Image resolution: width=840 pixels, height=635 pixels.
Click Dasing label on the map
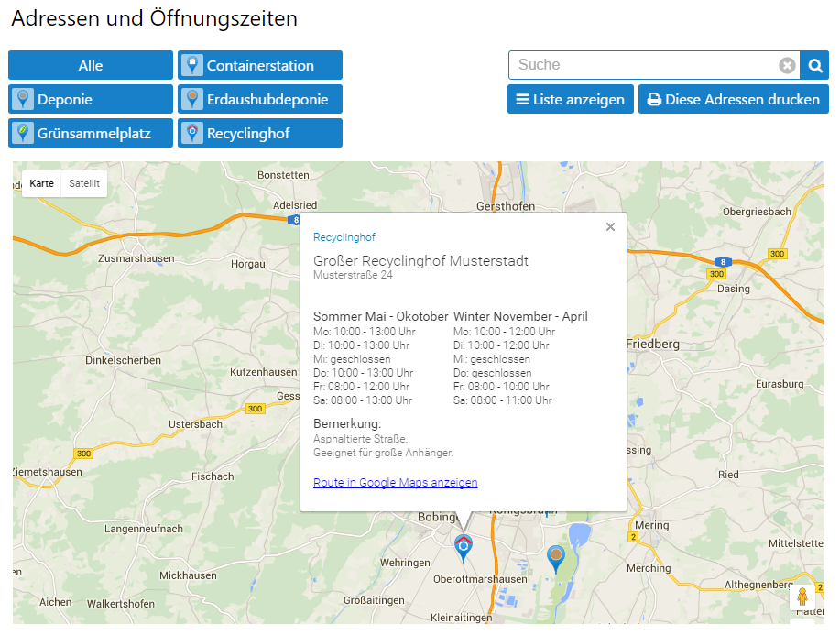coord(734,289)
